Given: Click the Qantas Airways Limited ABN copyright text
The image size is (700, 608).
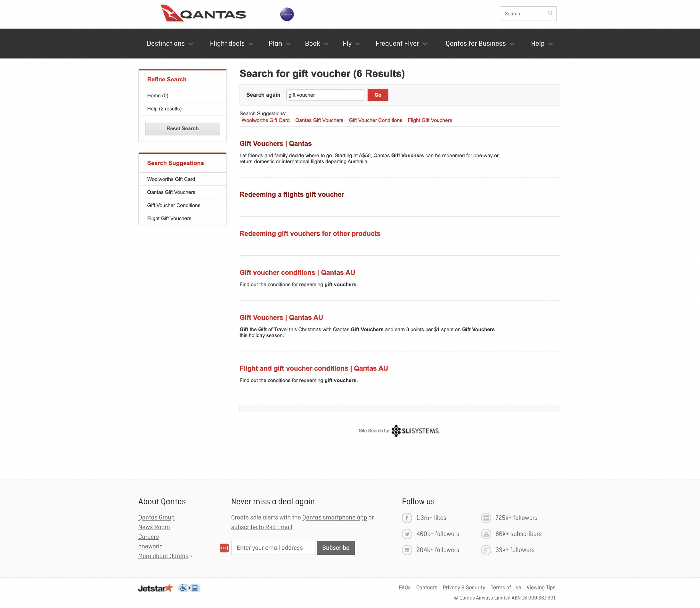Looking at the screenshot, I should pos(505,598).
